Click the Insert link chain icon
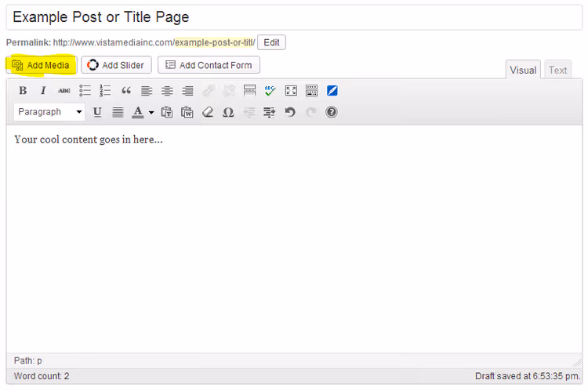 pyautogui.click(x=208, y=91)
